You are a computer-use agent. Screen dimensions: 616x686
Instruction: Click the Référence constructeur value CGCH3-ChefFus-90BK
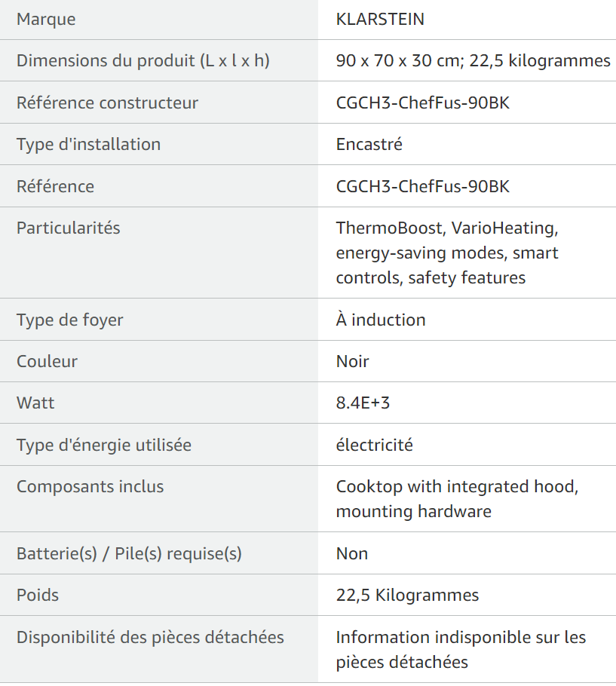[423, 103]
